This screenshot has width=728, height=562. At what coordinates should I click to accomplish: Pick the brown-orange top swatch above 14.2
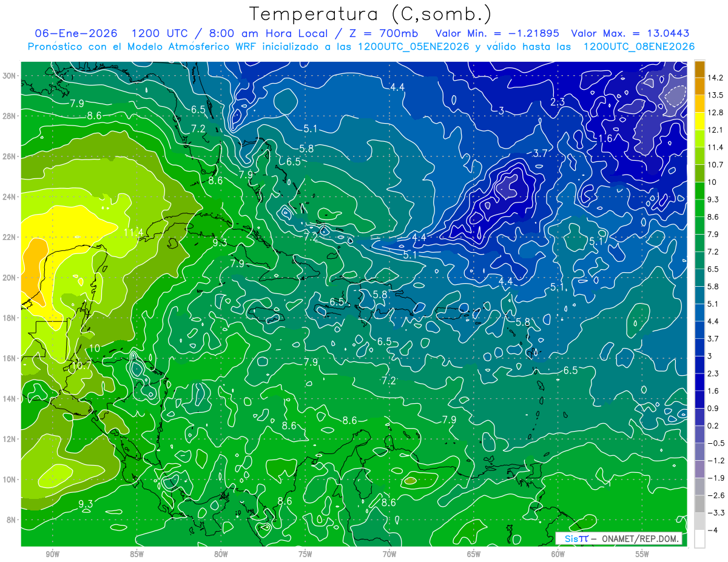pyautogui.click(x=699, y=69)
